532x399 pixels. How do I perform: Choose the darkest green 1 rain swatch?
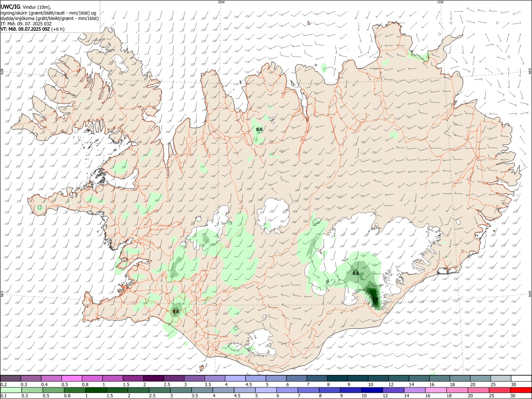[x=96, y=390]
